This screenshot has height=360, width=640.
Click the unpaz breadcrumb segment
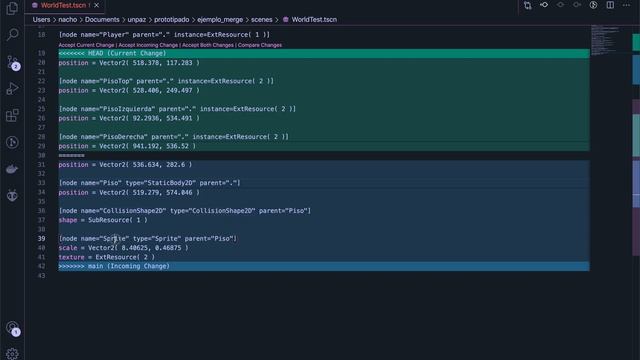click(x=136, y=20)
